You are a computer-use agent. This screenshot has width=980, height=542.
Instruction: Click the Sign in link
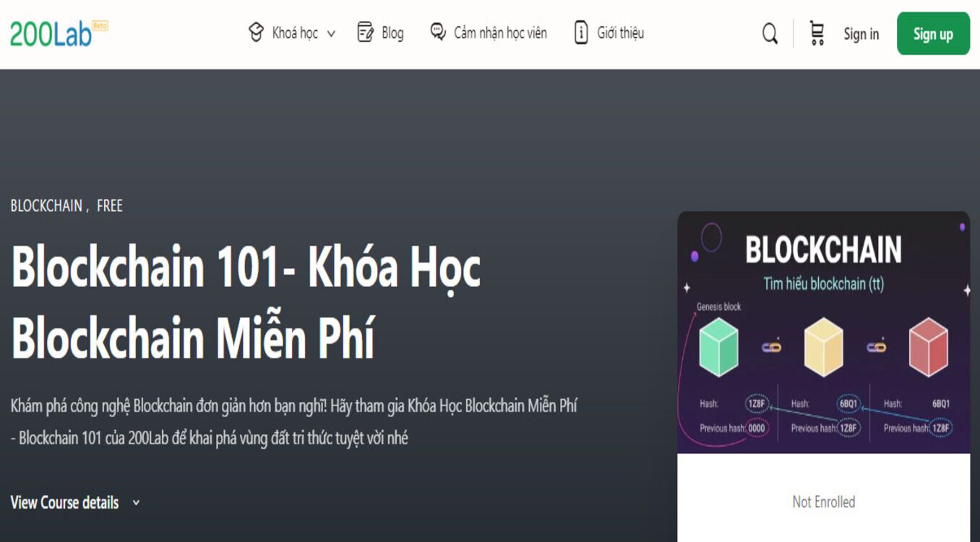[861, 34]
